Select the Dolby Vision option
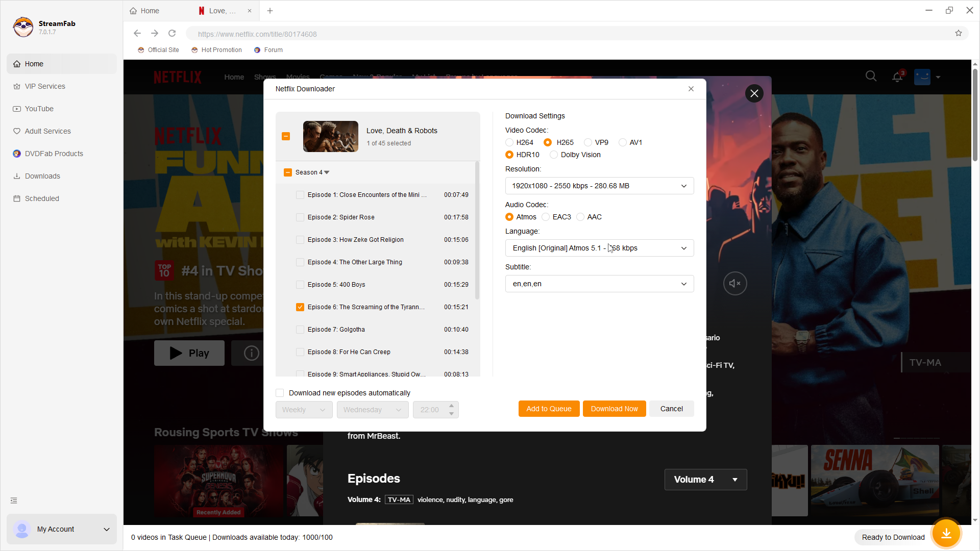Image resolution: width=980 pixels, height=551 pixels. click(x=554, y=155)
